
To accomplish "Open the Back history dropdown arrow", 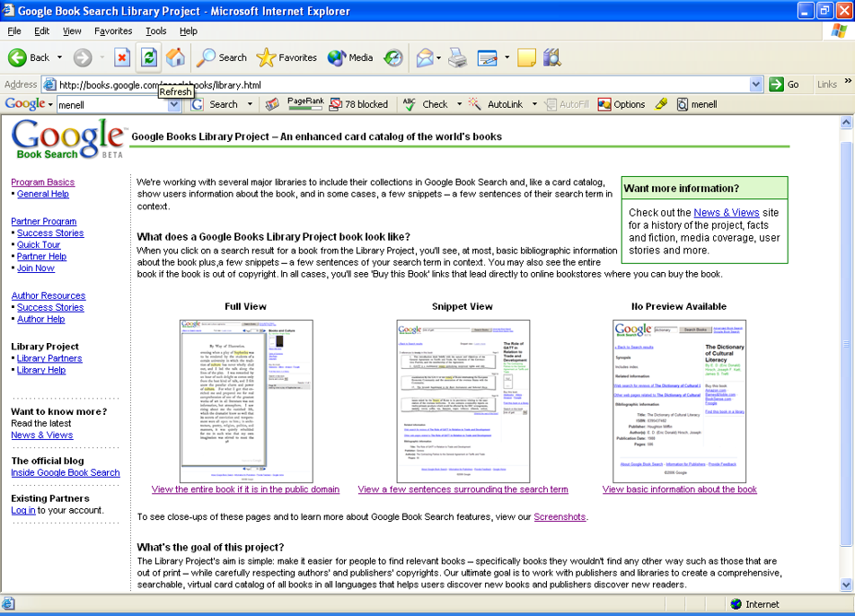I will pos(59,57).
